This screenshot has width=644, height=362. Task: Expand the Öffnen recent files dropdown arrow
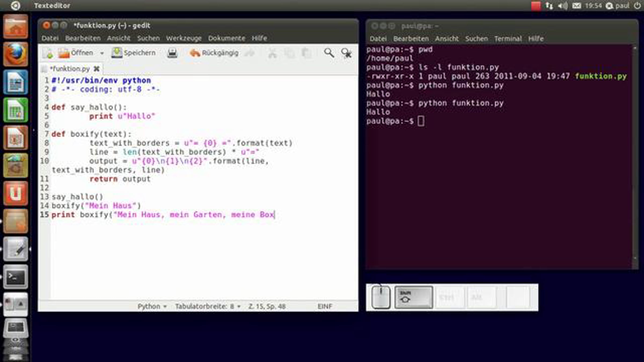(x=102, y=53)
